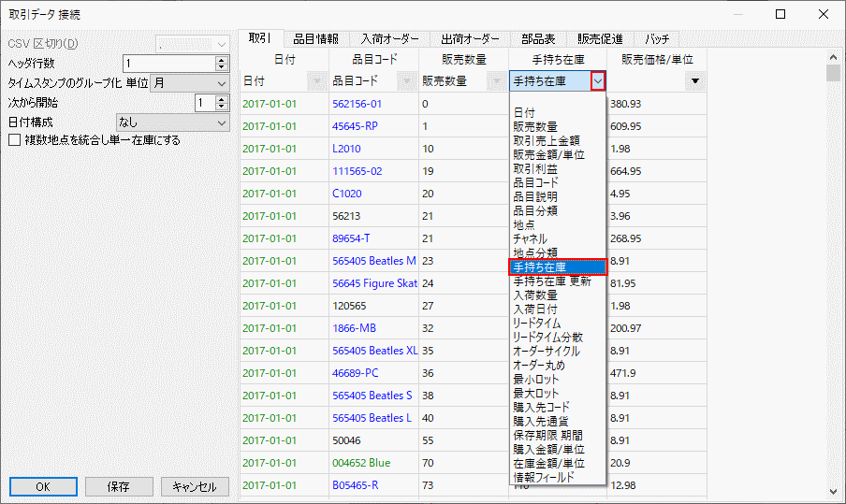Pick 最小ロット from the dropdown list
846x504 pixels.
[534, 380]
